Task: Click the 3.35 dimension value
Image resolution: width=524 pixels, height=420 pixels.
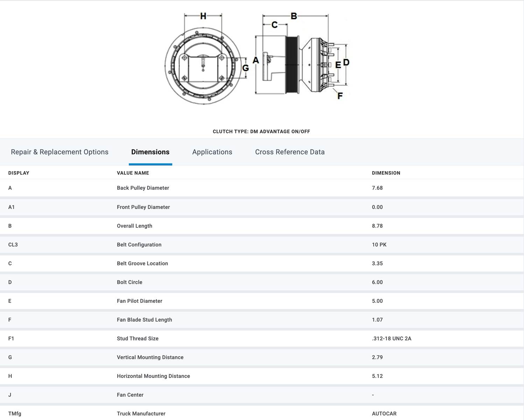Action: point(377,264)
